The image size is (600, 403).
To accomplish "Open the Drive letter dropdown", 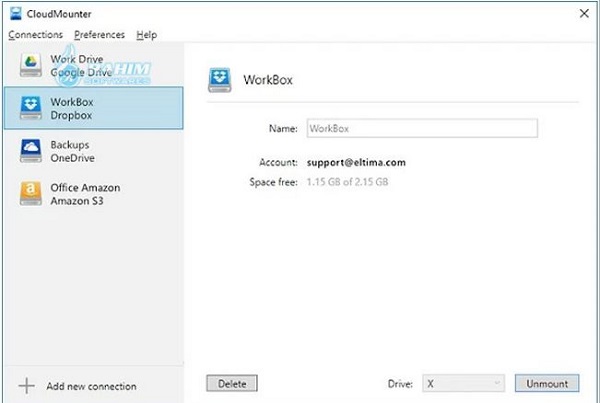I will point(463,383).
